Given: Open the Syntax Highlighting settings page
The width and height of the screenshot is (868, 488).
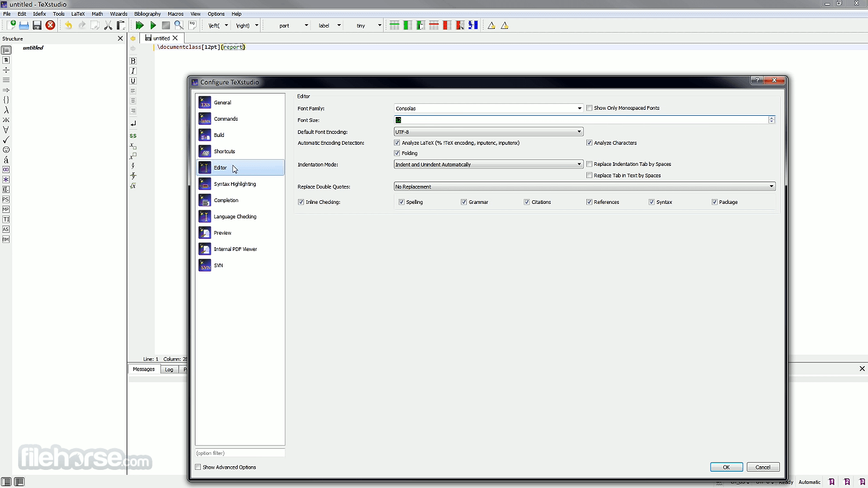Looking at the screenshot, I should click(240, 184).
